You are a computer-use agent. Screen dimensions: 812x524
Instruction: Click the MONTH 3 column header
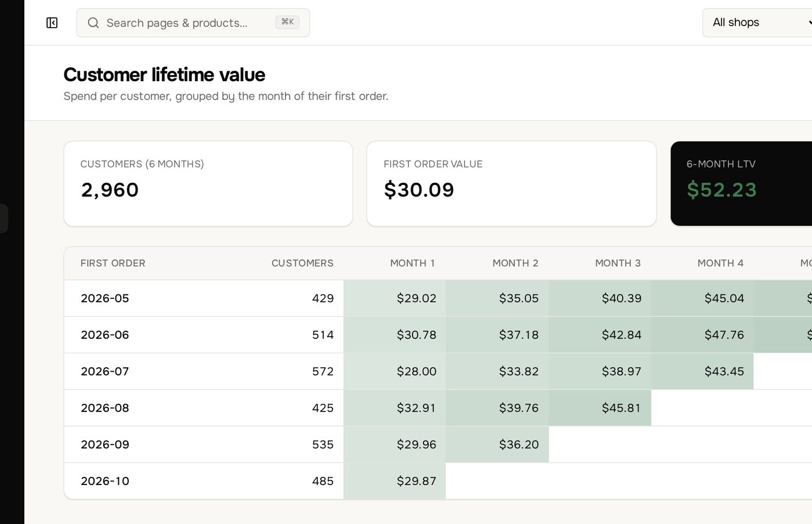click(618, 263)
